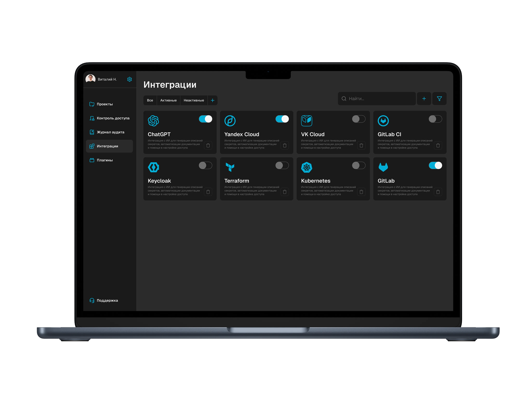Click the ChatGPT logo icon
532x399 pixels.
pyautogui.click(x=153, y=121)
